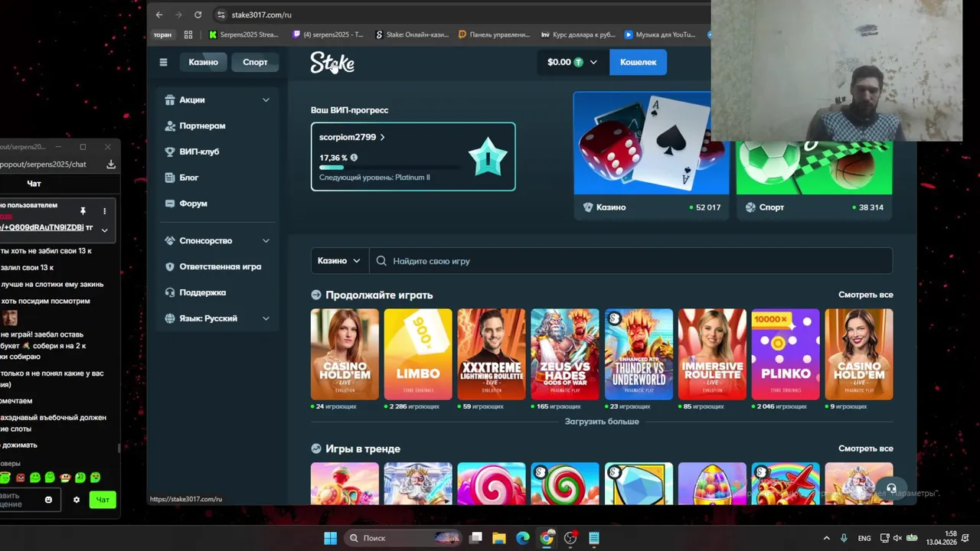
Task: Click the Найдите свою игру search field
Action: coord(631,261)
